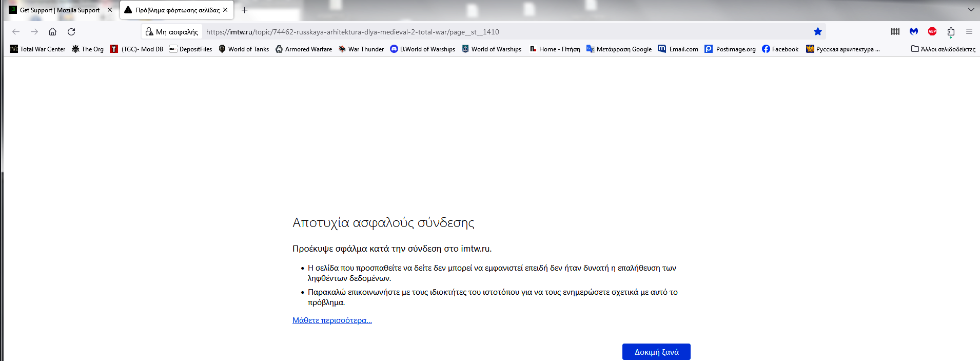The height and width of the screenshot is (361, 980).
Task: Open the Postimage.org bookmark
Action: [x=730, y=49]
